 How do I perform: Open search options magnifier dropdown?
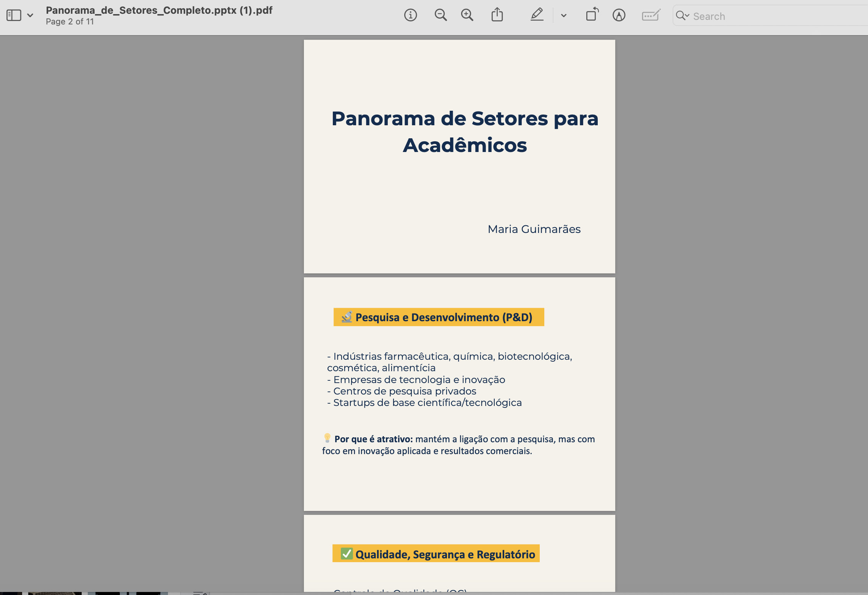point(682,16)
